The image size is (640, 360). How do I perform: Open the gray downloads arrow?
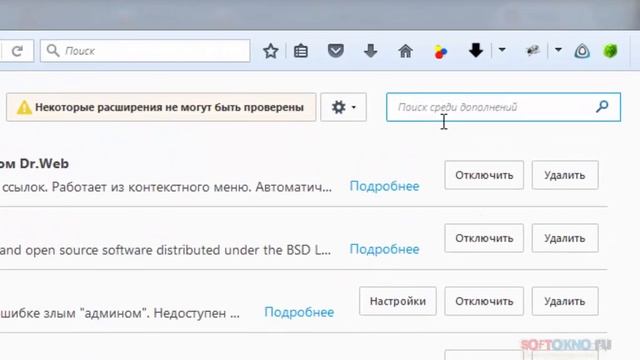click(x=371, y=51)
